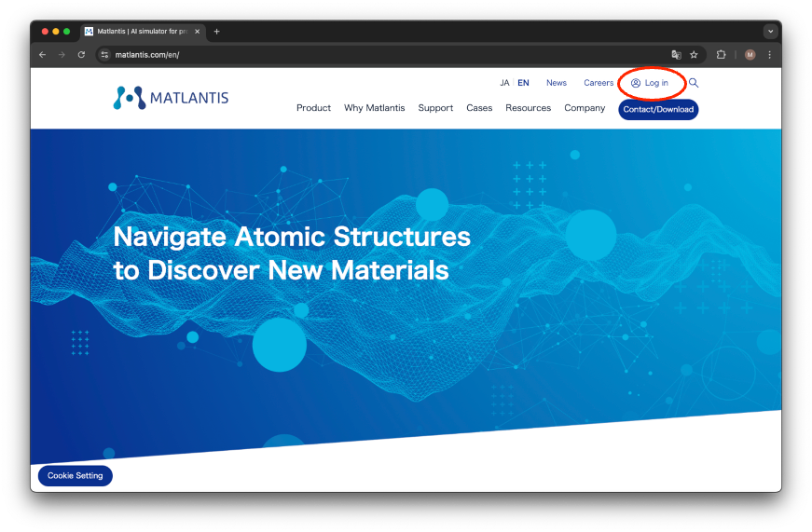Click the translate page icon in address bar

(676, 55)
